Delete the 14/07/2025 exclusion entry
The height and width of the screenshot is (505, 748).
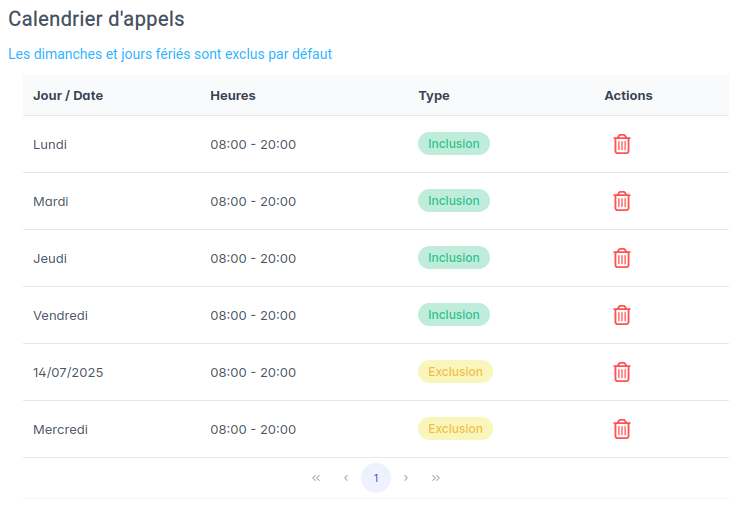(621, 372)
